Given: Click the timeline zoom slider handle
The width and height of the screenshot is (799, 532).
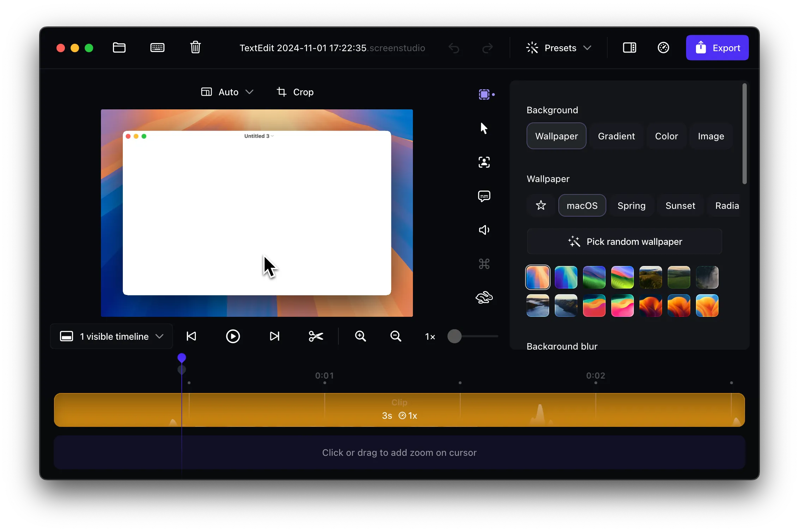Looking at the screenshot, I should coord(455,336).
